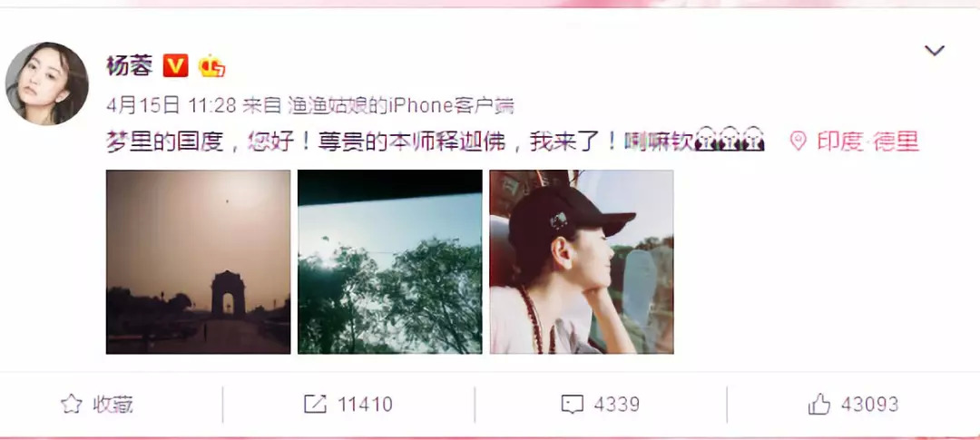Click the 收藏 button label
This screenshot has height=440, width=980.
click(x=113, y=405)
